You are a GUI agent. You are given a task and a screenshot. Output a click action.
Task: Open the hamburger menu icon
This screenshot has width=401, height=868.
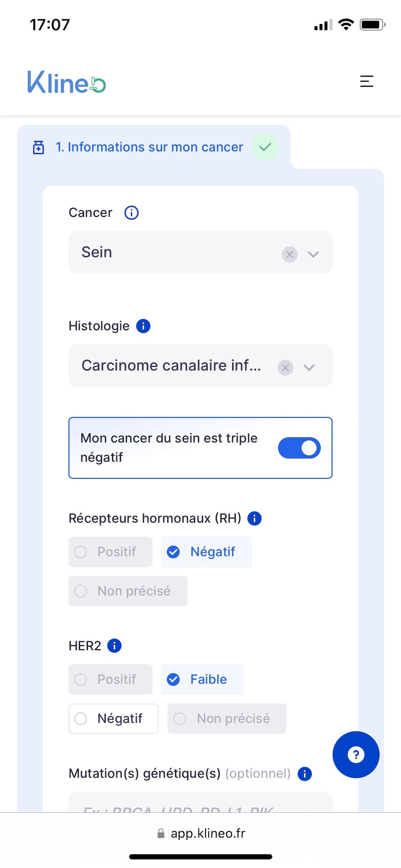click(367, 81)
